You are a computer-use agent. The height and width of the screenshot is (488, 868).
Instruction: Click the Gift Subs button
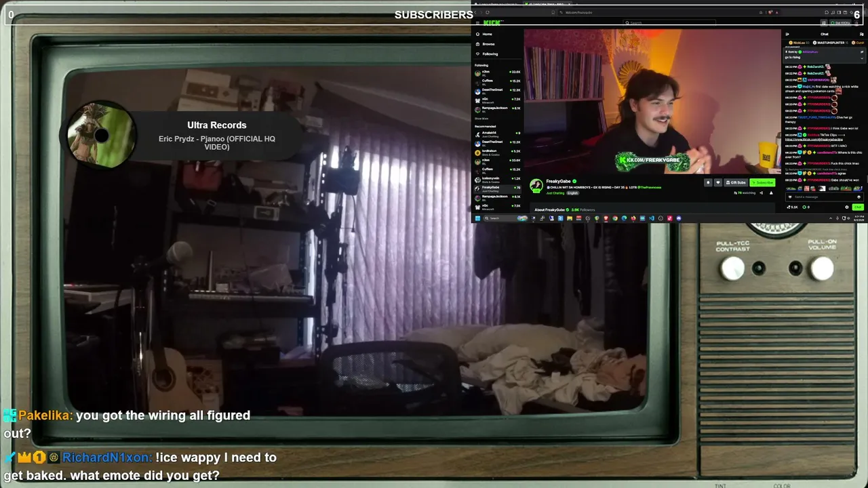pyautogui.click(x=736, y=182)
